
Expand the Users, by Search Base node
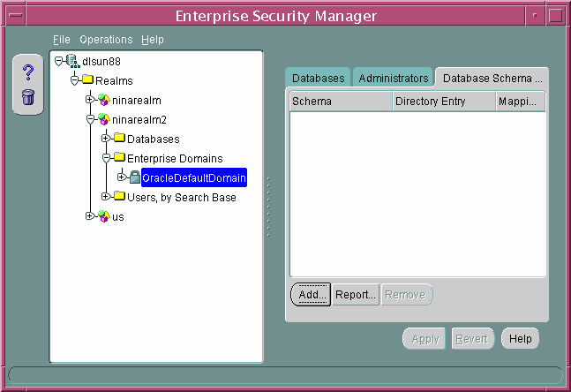coord(106,197)
